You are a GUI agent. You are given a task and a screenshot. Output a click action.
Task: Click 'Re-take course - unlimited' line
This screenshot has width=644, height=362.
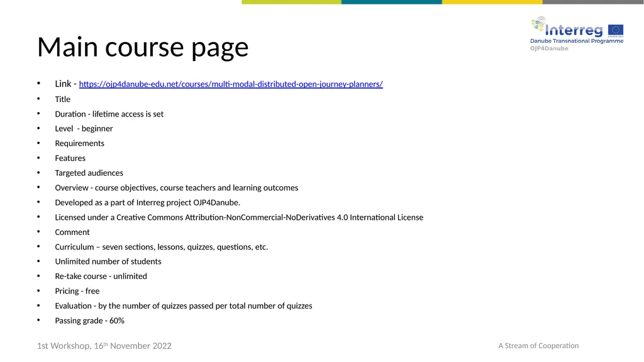point(101,276)
